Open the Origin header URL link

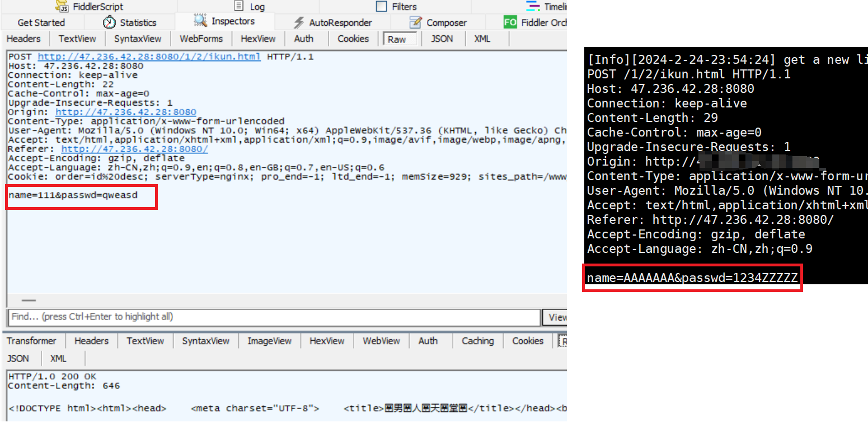click(x=126, y=112)
